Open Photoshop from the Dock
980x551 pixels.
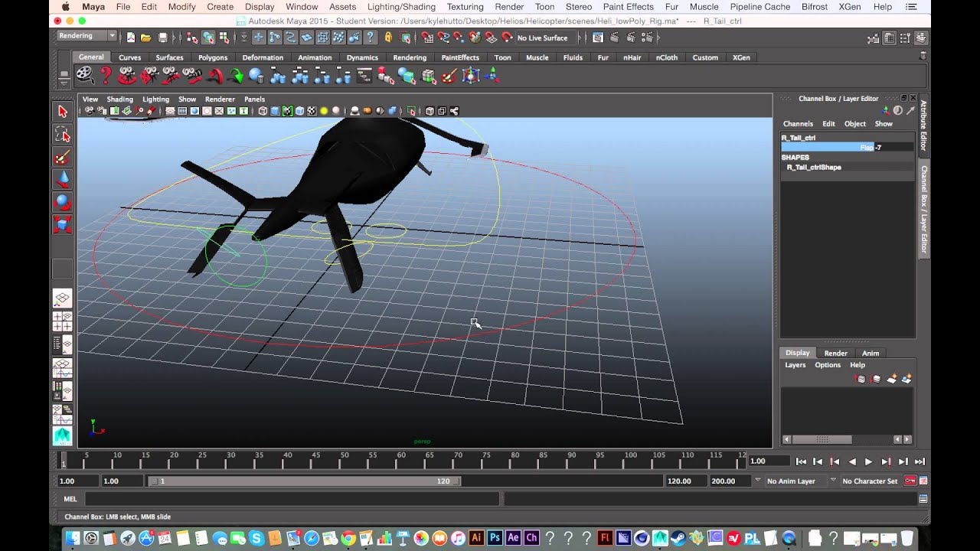(x=495, y=538)
